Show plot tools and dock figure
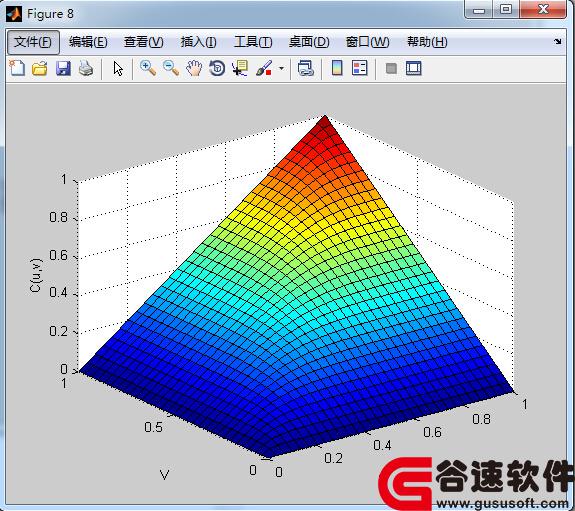Image resolution: width=575 pixels, height=511 pixels. (414, 68)
